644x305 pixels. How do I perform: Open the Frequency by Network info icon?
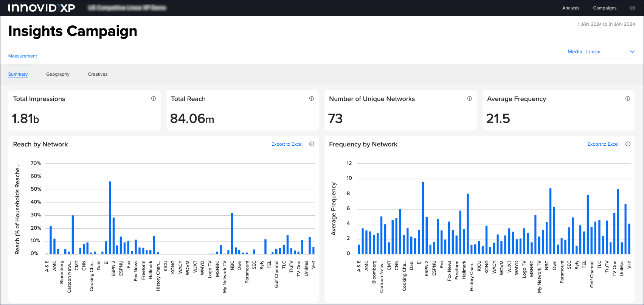point(628,144)
